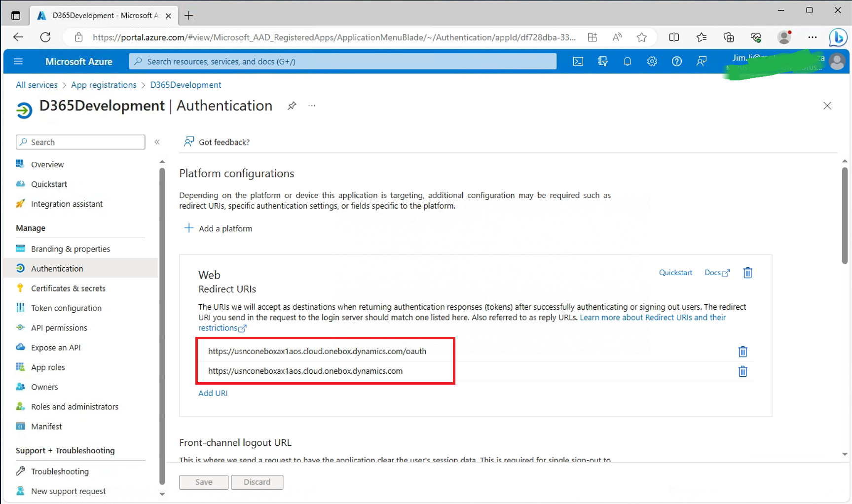View site information lock icon
This screenshot has width=852, height=504.
[78, 37]
